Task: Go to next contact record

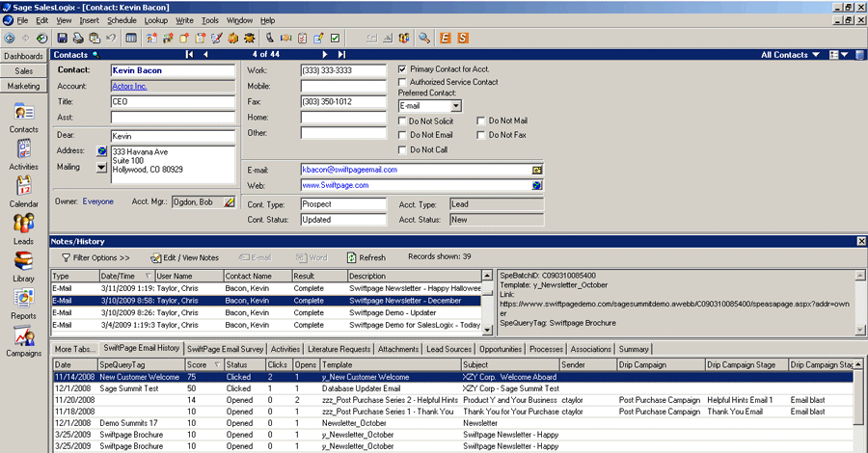Action: [325, 54]
